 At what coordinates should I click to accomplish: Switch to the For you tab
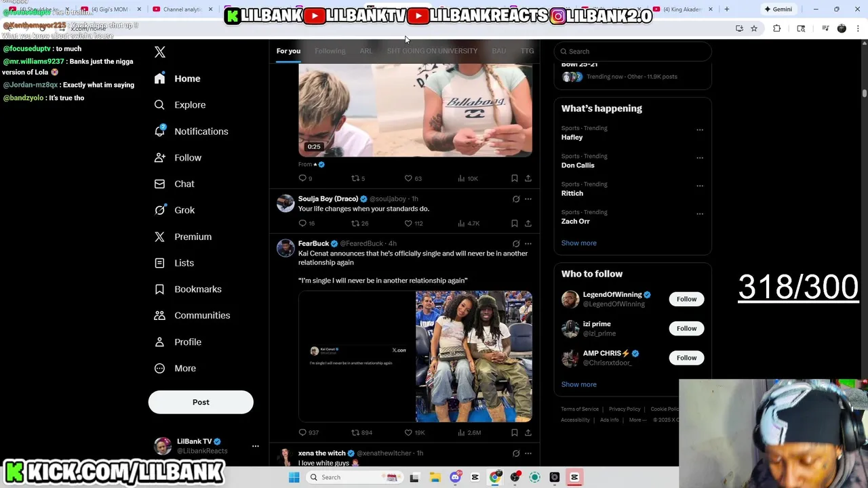288,51
